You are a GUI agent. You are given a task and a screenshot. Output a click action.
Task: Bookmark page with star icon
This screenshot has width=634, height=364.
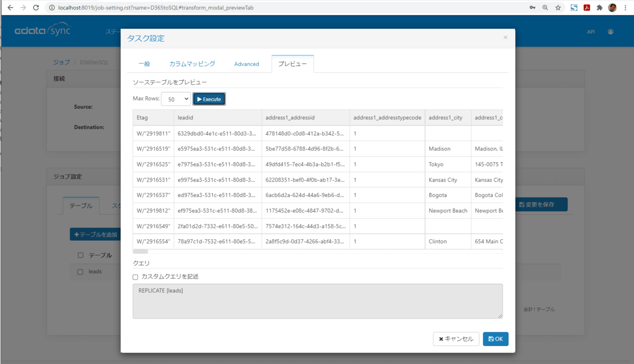coord(558,8)
